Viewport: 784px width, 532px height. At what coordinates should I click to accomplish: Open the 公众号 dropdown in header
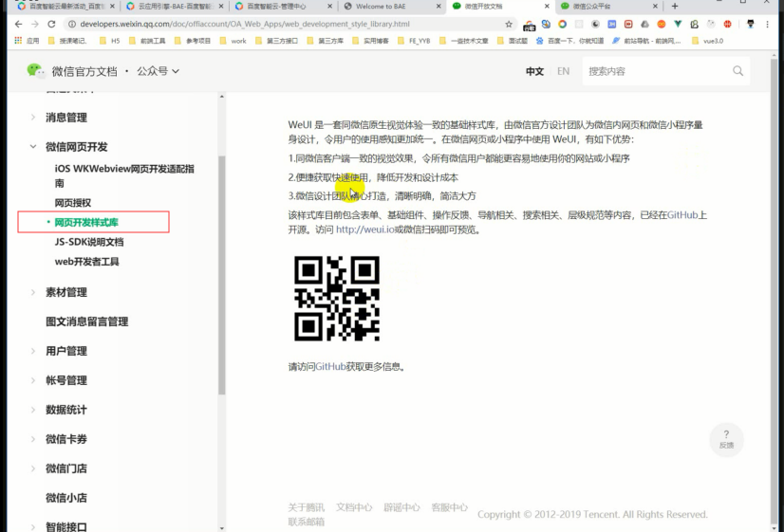pos(158,71)
